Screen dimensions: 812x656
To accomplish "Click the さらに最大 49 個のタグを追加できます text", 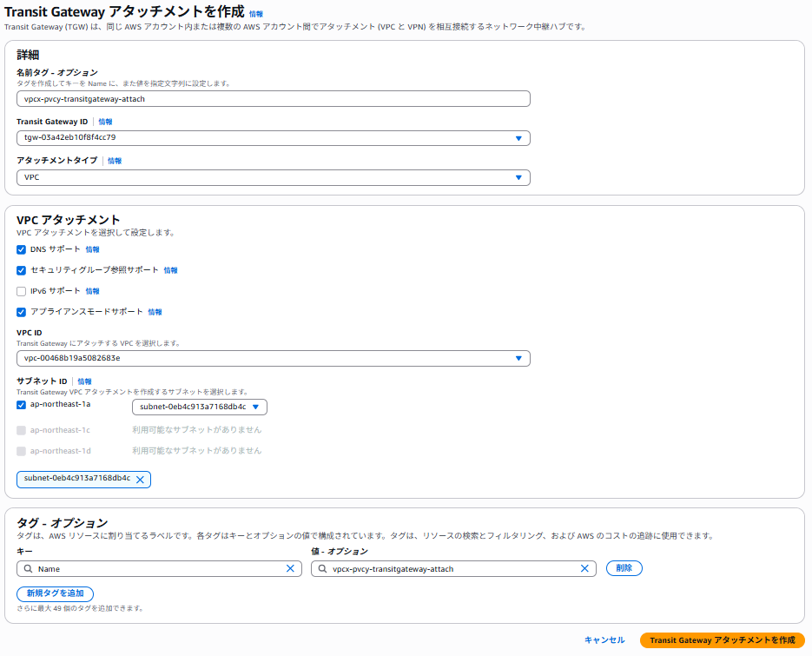I will tap(80, 608).
